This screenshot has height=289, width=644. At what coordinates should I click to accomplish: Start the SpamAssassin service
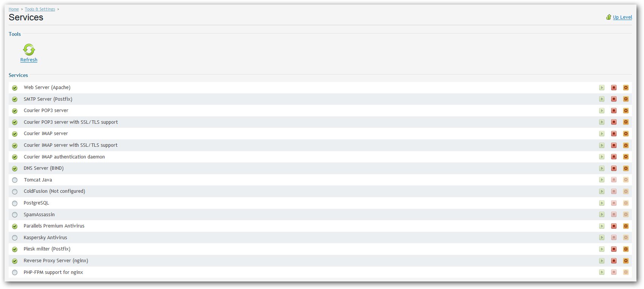pyautogui.click(x=602, y=215)
